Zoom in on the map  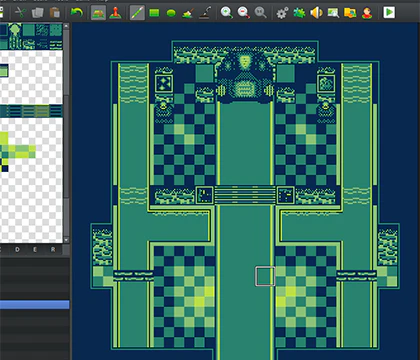point(227,13)
